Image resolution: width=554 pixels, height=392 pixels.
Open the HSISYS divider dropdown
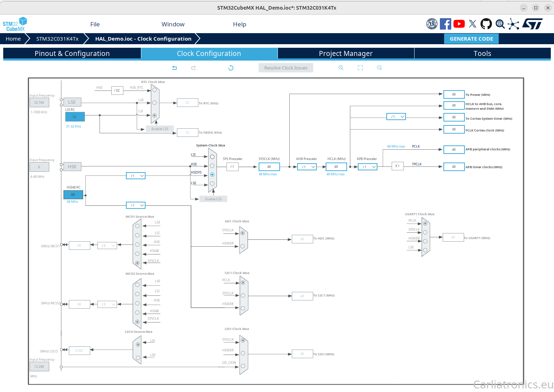point(136,176)
